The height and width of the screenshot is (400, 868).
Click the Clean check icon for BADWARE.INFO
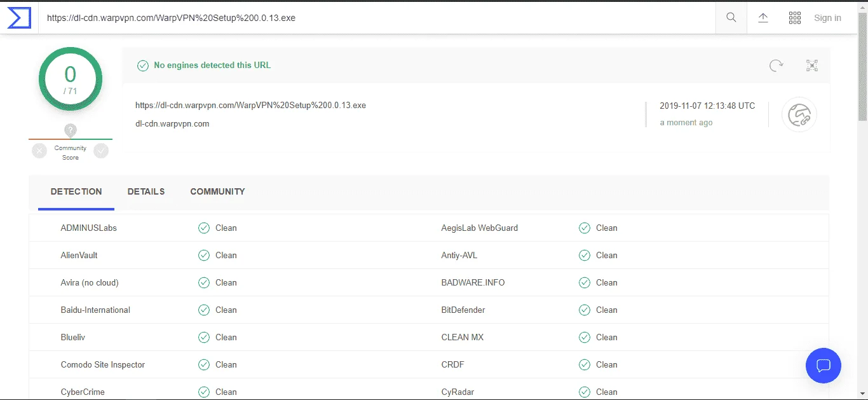(585, 282)
